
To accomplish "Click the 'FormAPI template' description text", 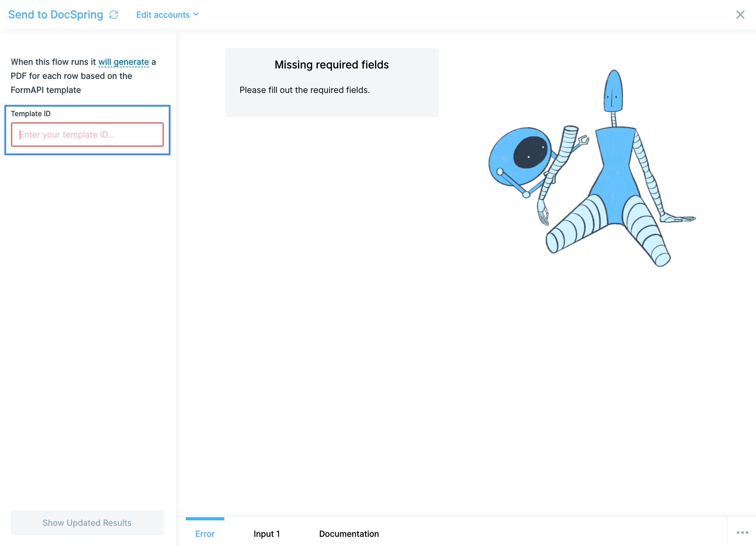I will click(46, 90).
